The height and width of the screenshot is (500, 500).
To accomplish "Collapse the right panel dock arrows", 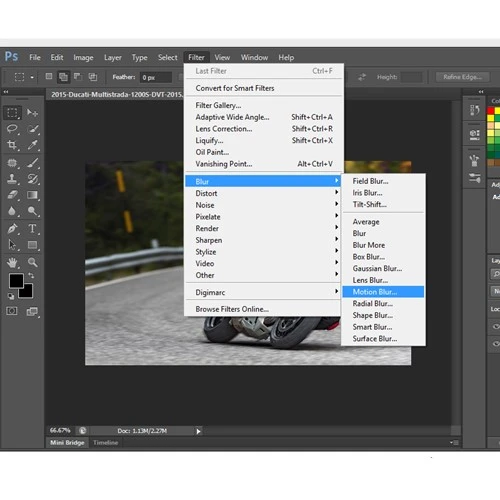I will click(x=481, y=92).
